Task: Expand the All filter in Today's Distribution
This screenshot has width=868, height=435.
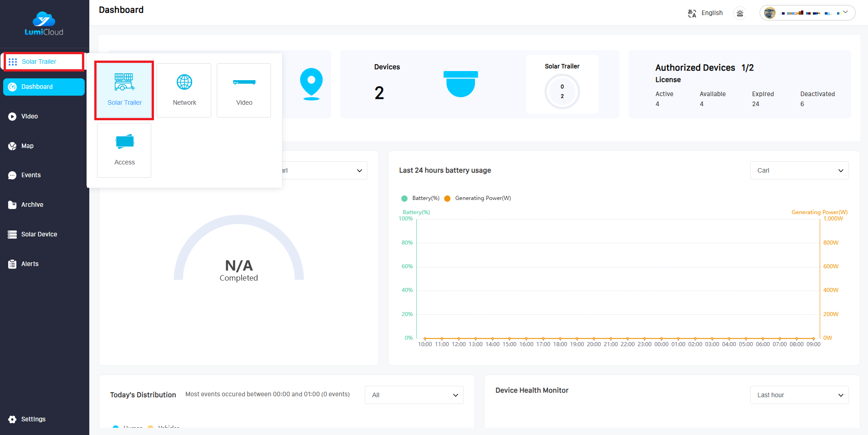Action: [414, 395]
